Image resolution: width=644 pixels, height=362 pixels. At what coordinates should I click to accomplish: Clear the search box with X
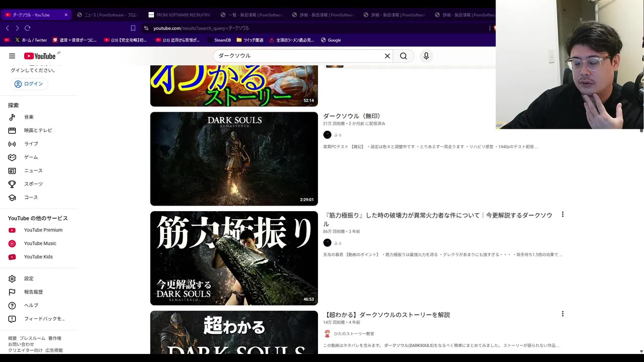point(387,56)
